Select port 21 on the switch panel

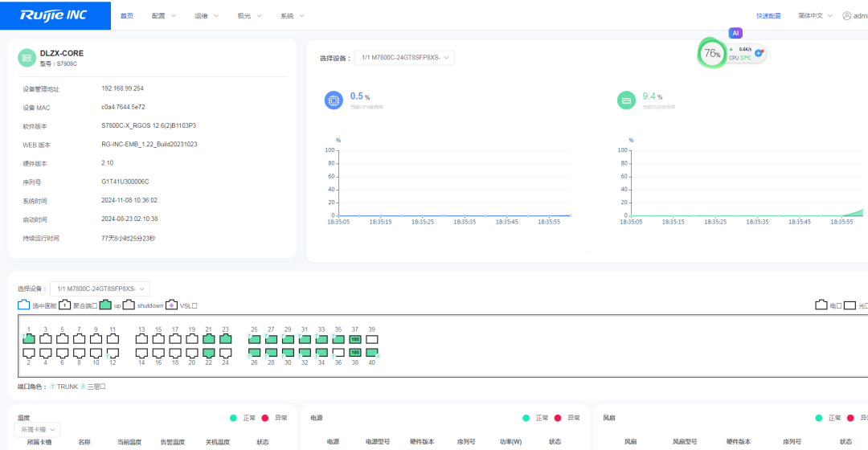tap(208, 339)
